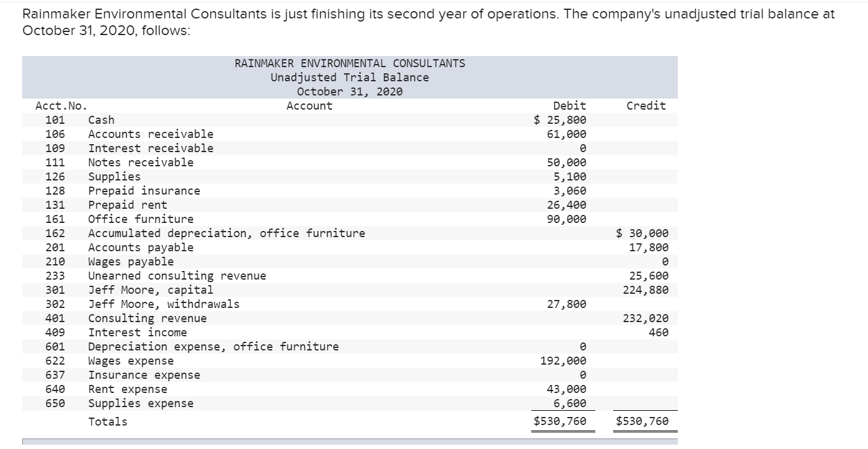Select the 43,000 Rent expense debit
The image size is (868, 449).
(566, 389)
